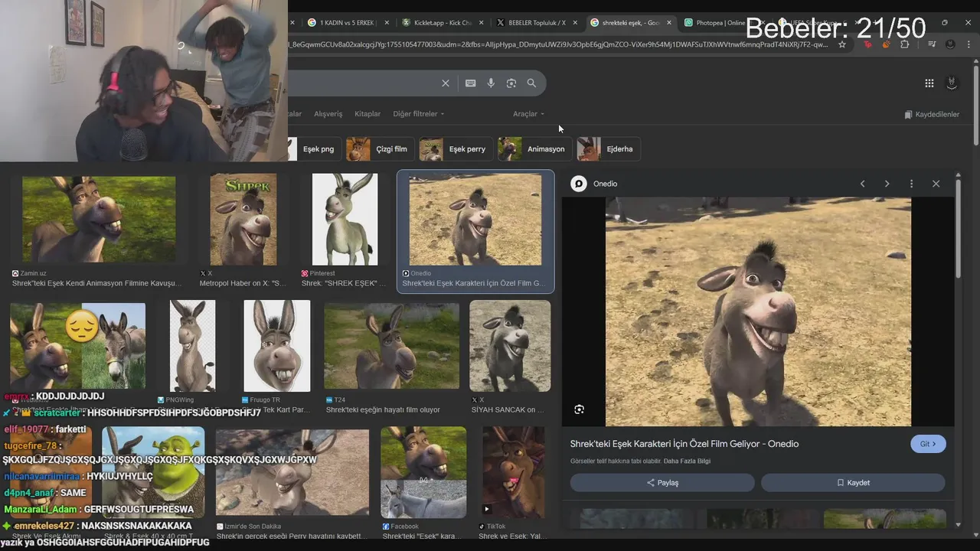Click the Çizgi film suggestion chip
Screen dimensions: 980x551
tap(380, 149)
